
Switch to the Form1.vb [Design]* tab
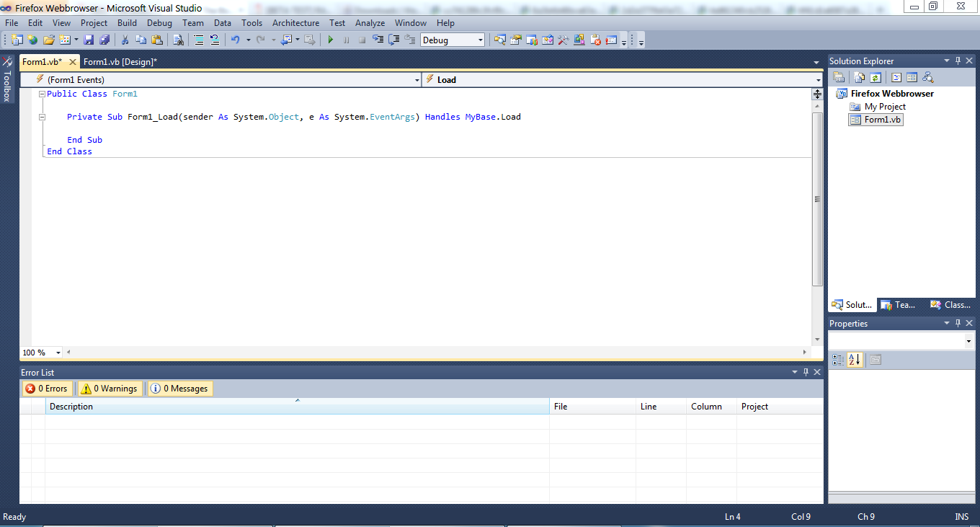(120, 62)
